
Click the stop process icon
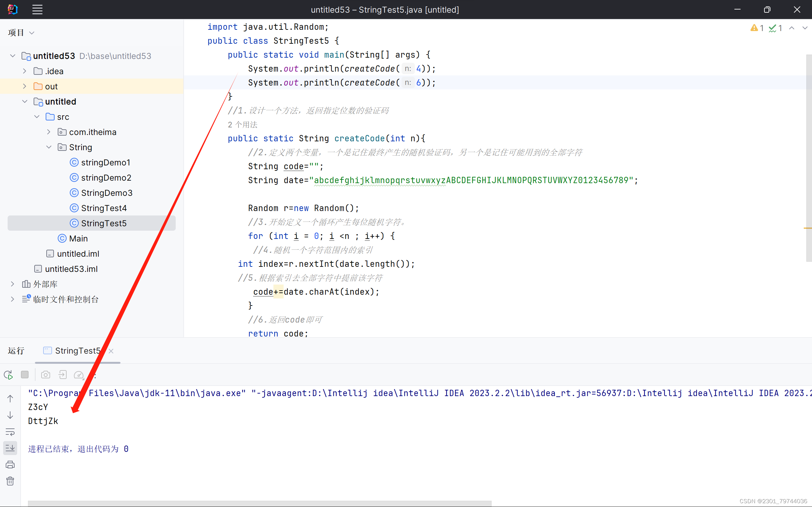[25, 375]
